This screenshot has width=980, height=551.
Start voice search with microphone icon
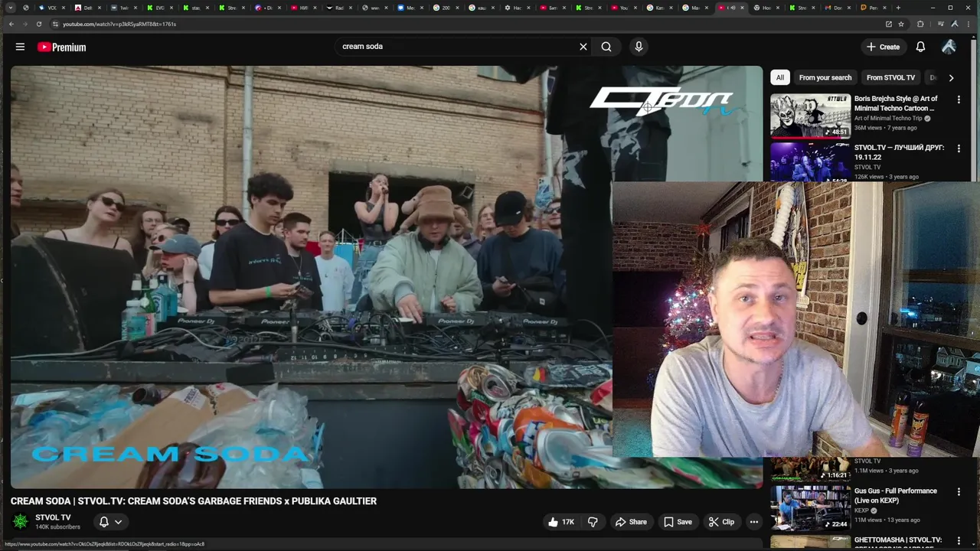click(x=639, y=47)
